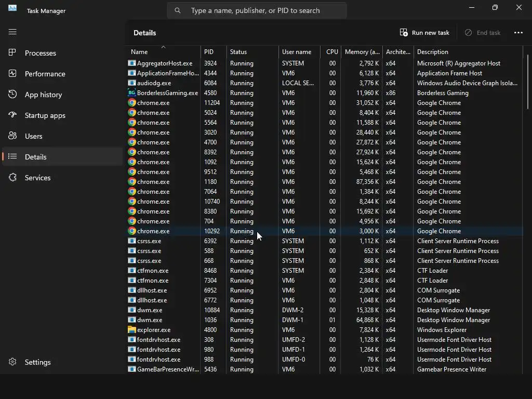Click Chrome icon for PID 1180
532x399 pixels.
[131, 181]
